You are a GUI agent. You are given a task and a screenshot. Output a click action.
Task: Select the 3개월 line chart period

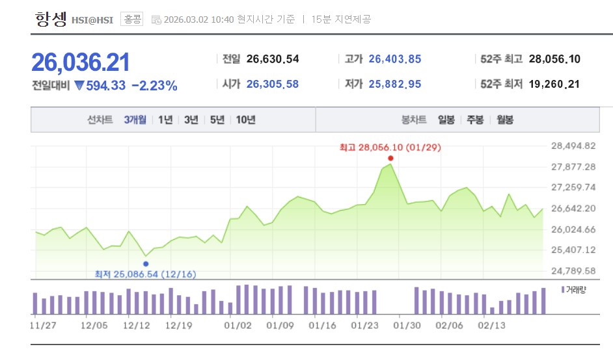tap(135, 120)
